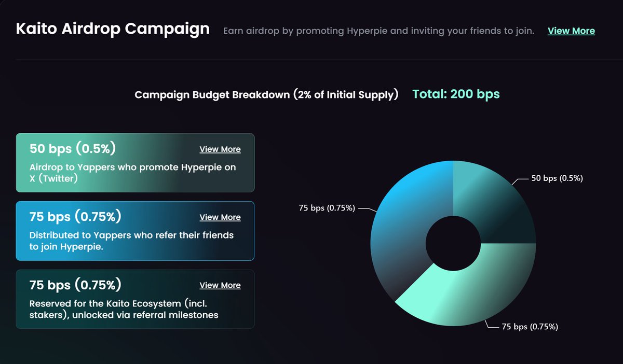Open View More on referral 75 bps card
The width and height of the screenshot is (623, 364).
[x=220, y=217]
